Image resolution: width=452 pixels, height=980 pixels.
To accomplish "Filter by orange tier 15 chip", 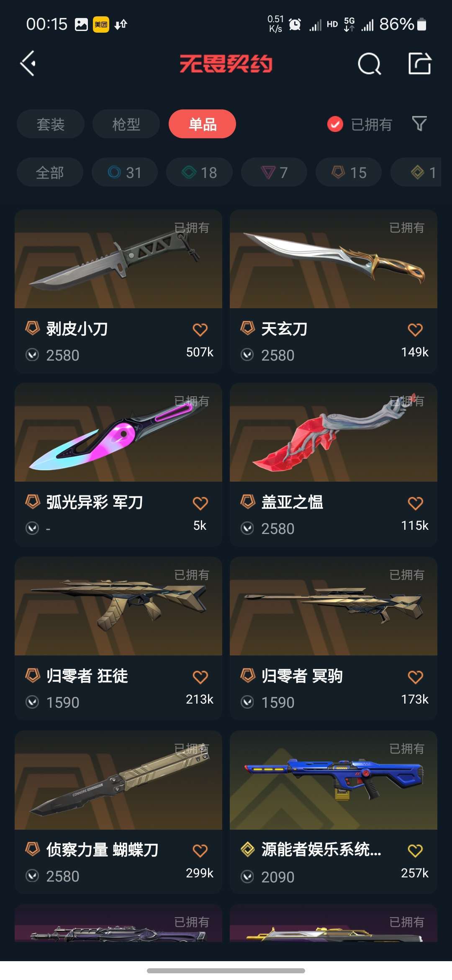I will point(349,172).
